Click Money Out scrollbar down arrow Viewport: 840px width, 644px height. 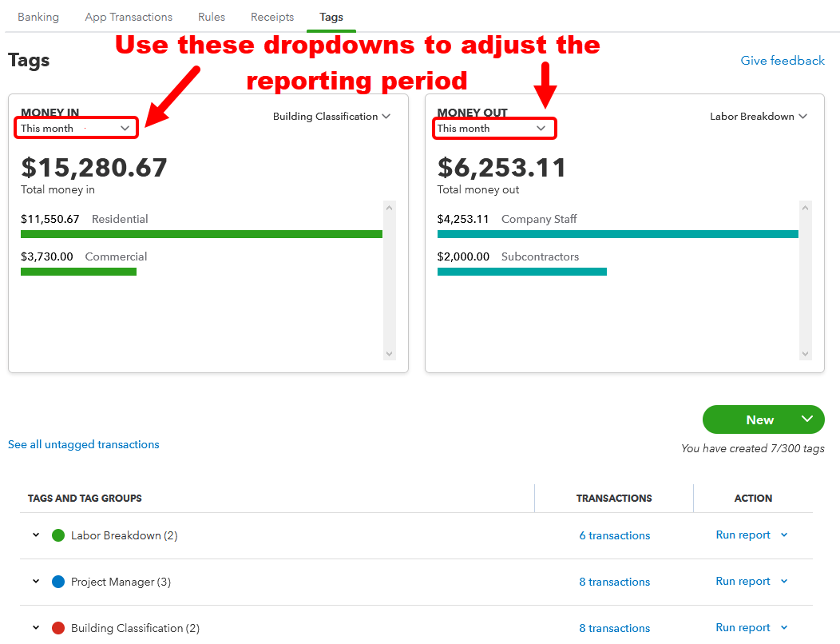click(x=805, y=354)
